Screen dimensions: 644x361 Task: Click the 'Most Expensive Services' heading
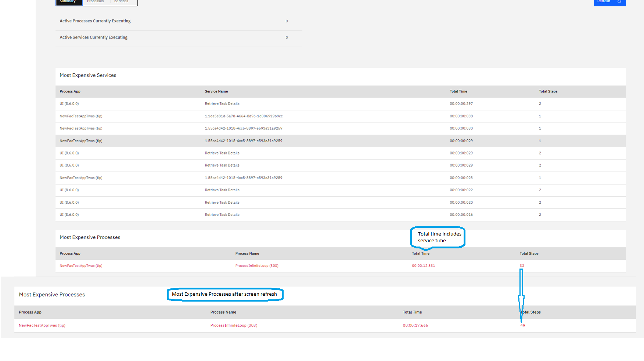(88, 75)
